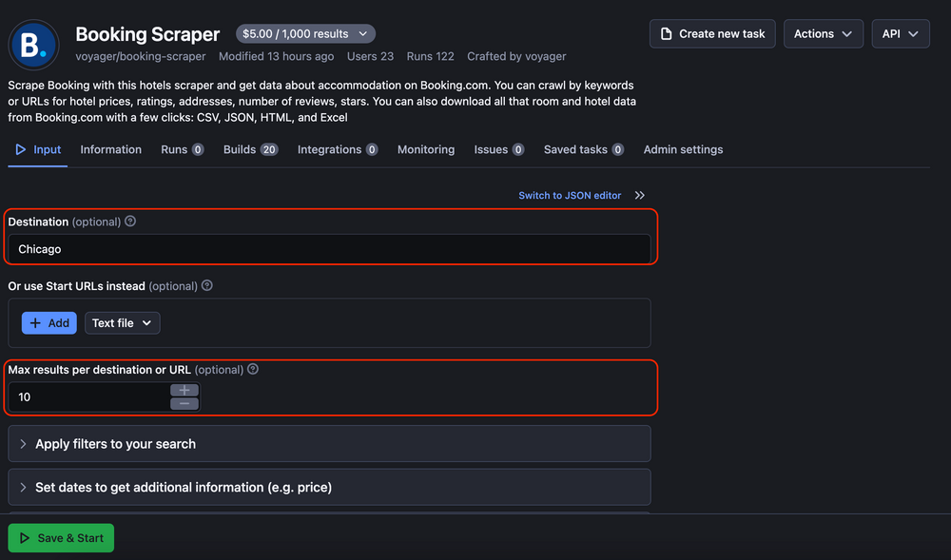The image size is (951, 560).
Task: Open the Actions dropdown
Action: coord(823,33)
